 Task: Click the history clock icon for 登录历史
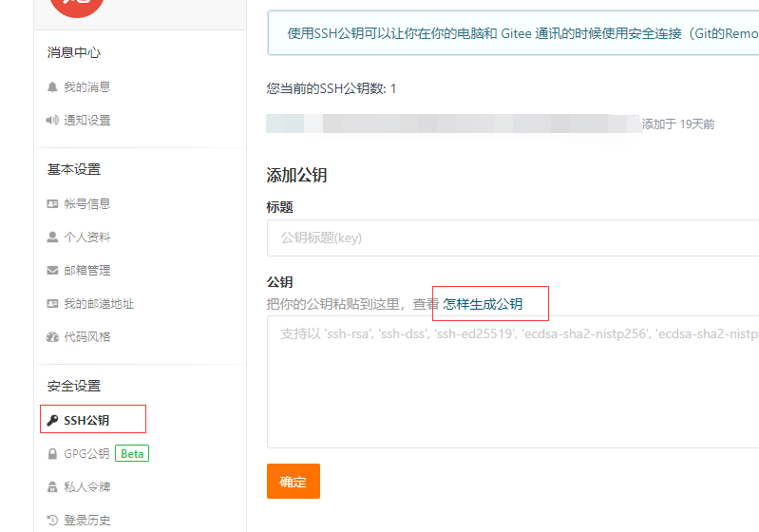pyautogui.click(x=52, y=520)
